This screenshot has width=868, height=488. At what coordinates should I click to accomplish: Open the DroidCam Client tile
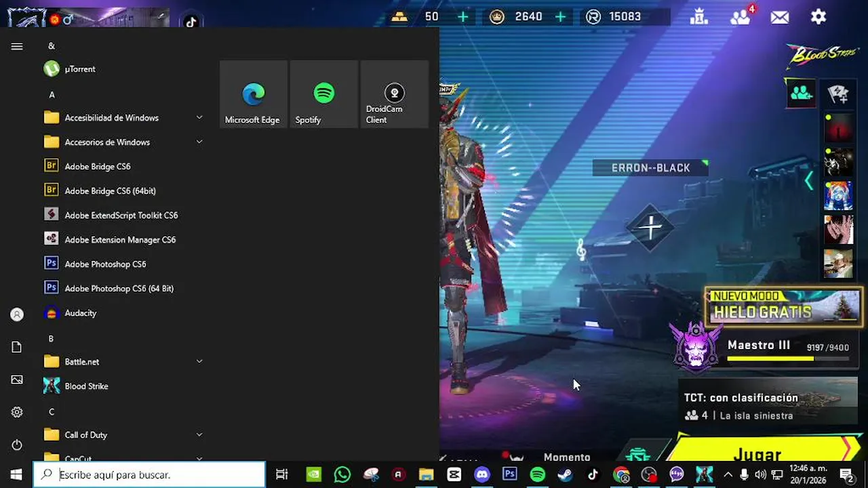pyautogui.click(x=395, y=94)
